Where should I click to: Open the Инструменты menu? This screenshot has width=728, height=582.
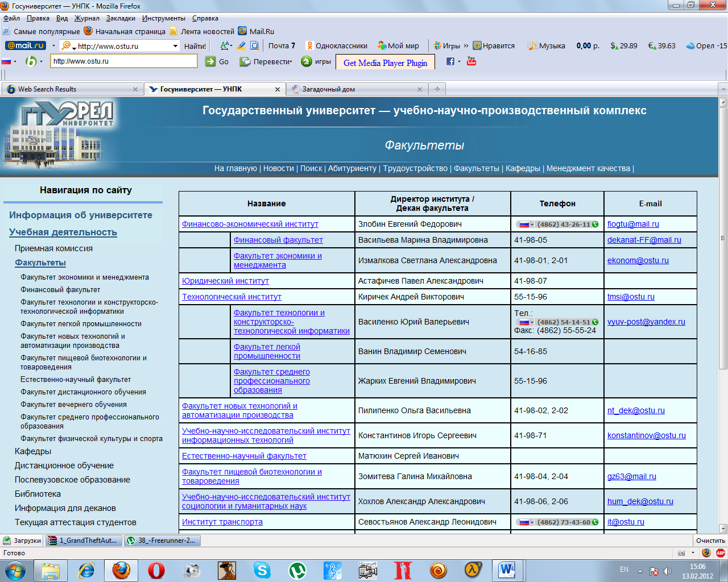[164, 18]
